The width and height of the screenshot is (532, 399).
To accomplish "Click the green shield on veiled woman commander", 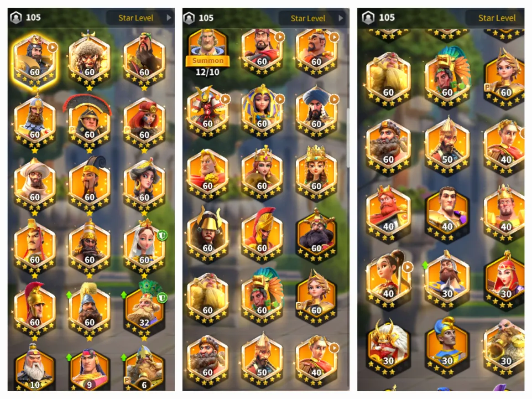I will pyautogui.click(x=162, y=235).
